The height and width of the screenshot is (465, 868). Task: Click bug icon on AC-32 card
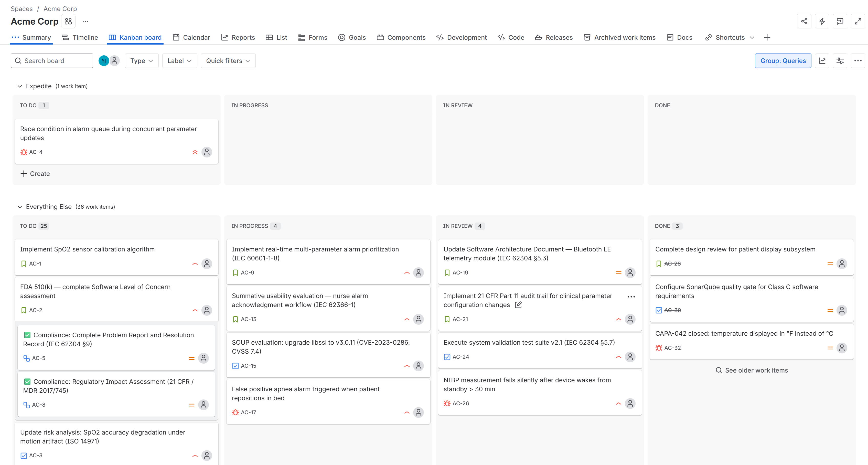pos(659,348)
